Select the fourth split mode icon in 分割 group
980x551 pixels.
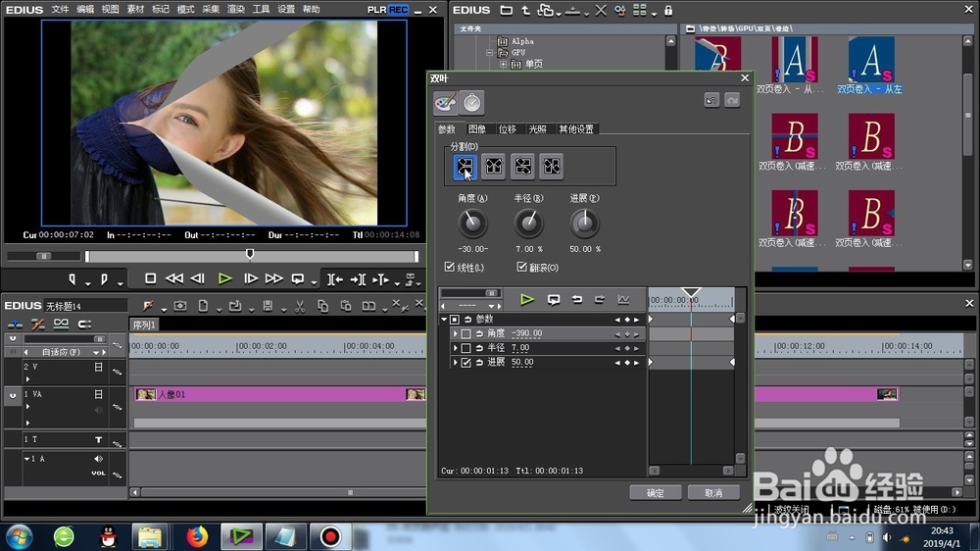(551, 167)
